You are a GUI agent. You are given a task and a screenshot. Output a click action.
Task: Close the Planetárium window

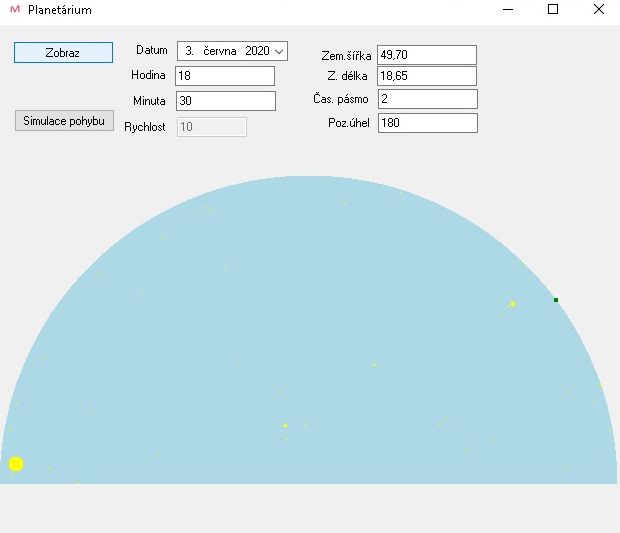[x=598, y=10]
